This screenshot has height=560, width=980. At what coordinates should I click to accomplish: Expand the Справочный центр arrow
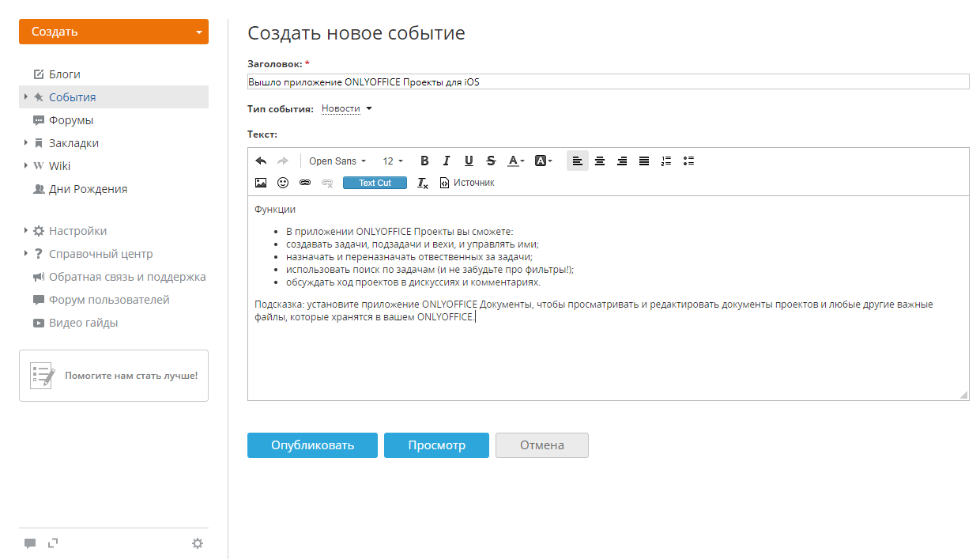click(x=26, y=254)
